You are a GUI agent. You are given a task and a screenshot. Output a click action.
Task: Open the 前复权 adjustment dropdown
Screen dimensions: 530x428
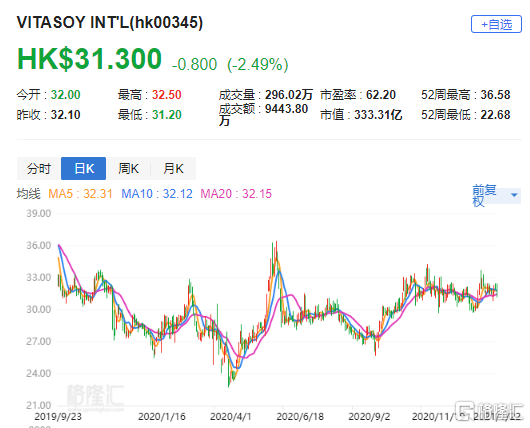click(496, 195)
